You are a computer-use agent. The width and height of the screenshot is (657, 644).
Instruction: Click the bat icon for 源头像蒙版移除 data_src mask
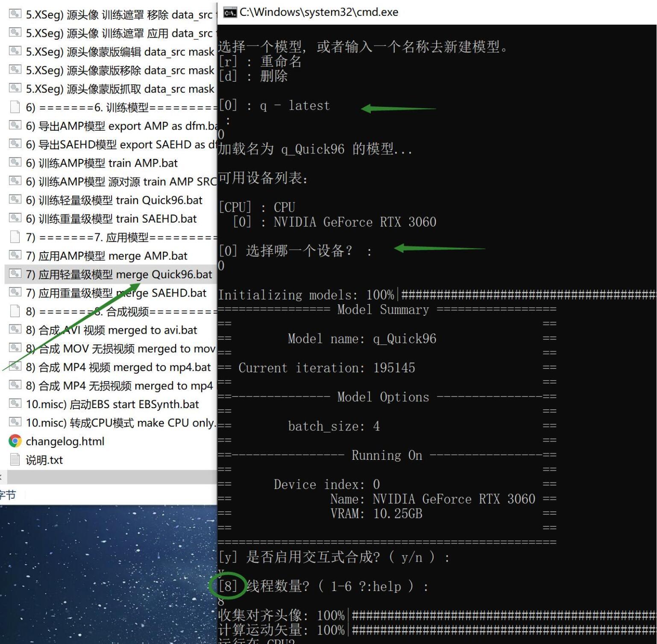[x=15, y=70]
